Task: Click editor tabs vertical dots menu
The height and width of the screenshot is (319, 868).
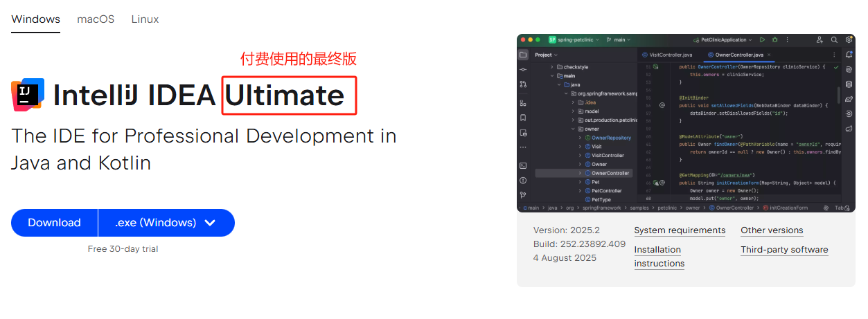Action: pos(835,55)
